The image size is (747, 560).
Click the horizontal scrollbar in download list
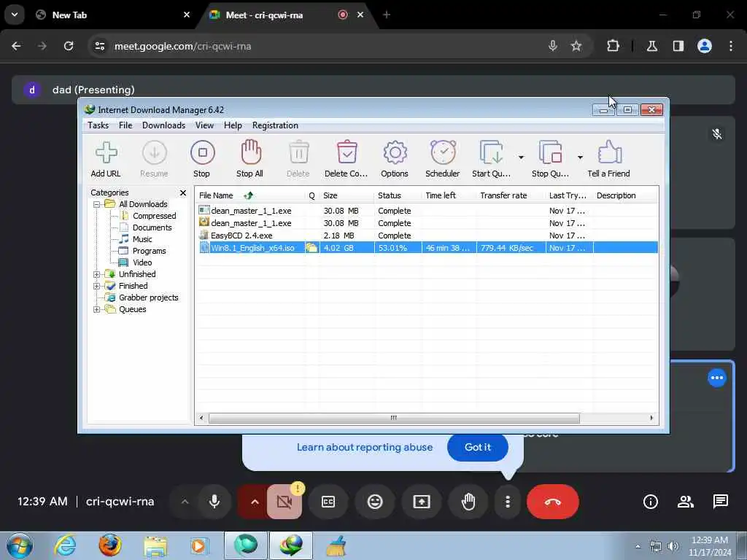click(x=394, y=418)
